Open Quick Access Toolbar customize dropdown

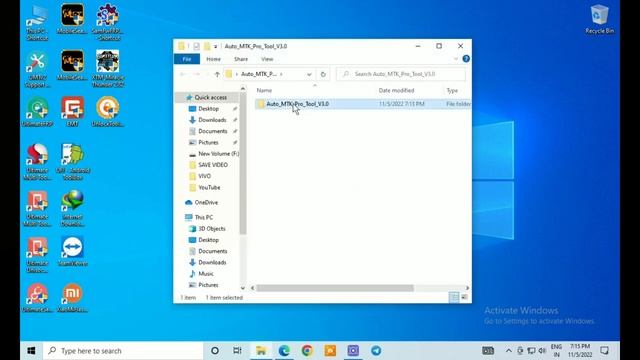[x=216, y=47]
